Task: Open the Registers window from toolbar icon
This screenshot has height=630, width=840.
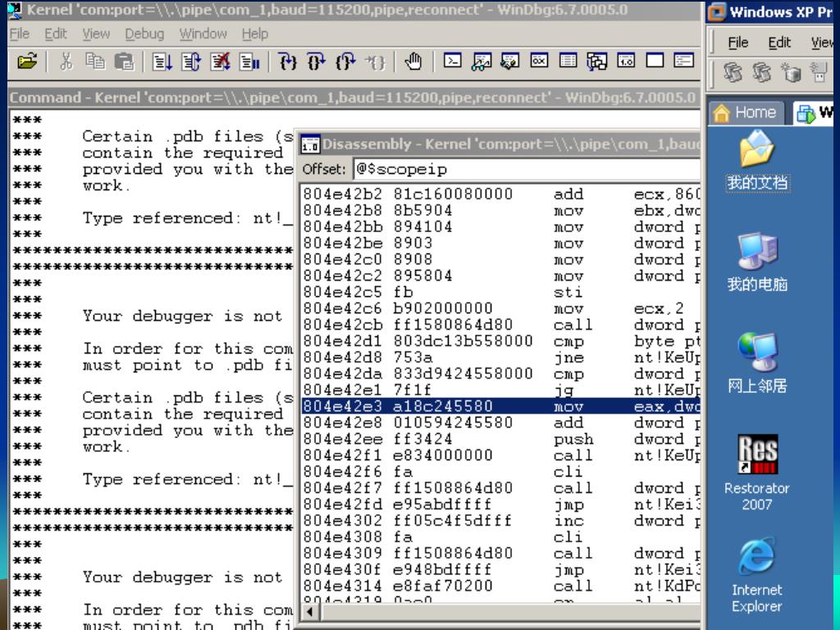Action: point(539,61)
